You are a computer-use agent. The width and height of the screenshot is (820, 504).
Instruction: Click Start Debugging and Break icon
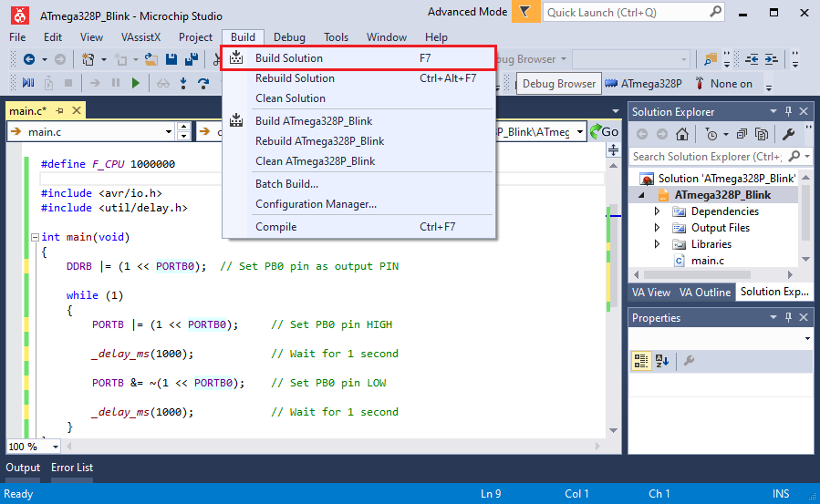pos(28,83)
